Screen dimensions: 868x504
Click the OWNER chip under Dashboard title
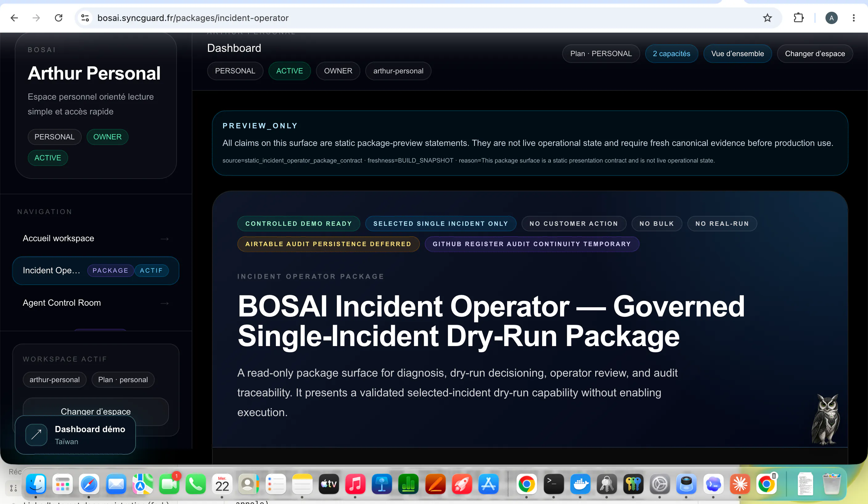point(338,71)
